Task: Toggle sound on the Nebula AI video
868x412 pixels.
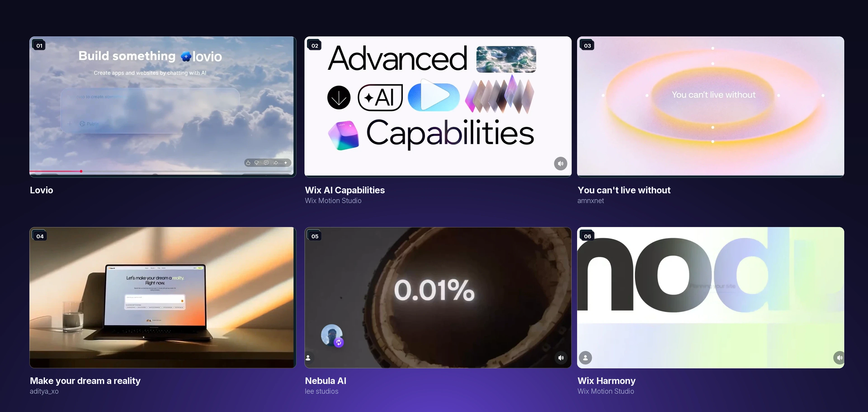Action: coord(561,358)
